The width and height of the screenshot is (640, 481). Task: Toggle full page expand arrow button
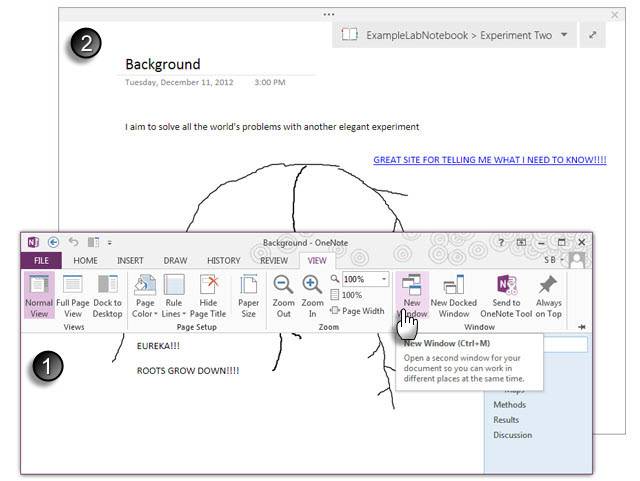tap(593, 35)
